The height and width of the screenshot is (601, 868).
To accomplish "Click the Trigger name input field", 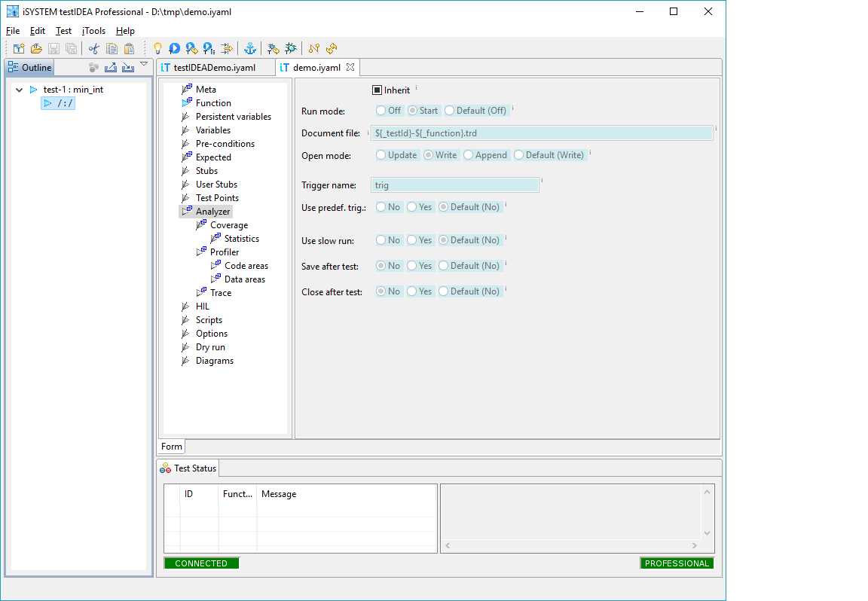I will pyautogui.click(x=454, y=185).
